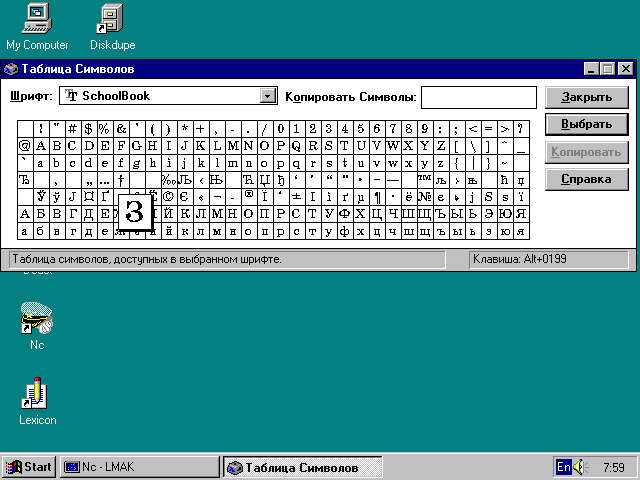Viewport: 640px width, 480px height.
Task: Open help with the Справка button
Action: [586, 180]
